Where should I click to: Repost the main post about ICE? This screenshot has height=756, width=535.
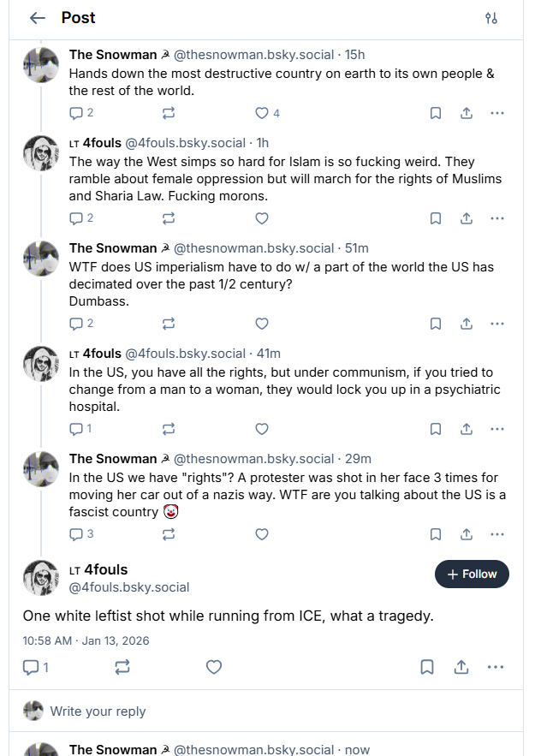coord(122,667)
